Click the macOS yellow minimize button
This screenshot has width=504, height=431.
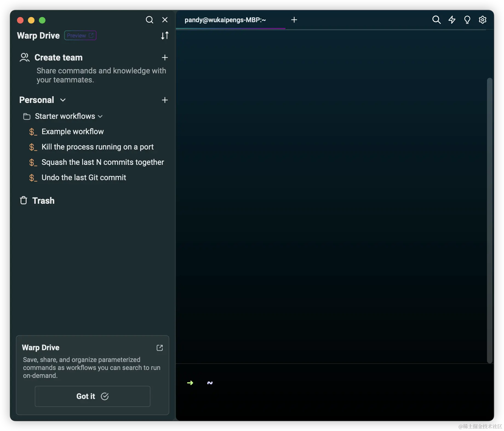pyautogui.click(x=31, y=20)
